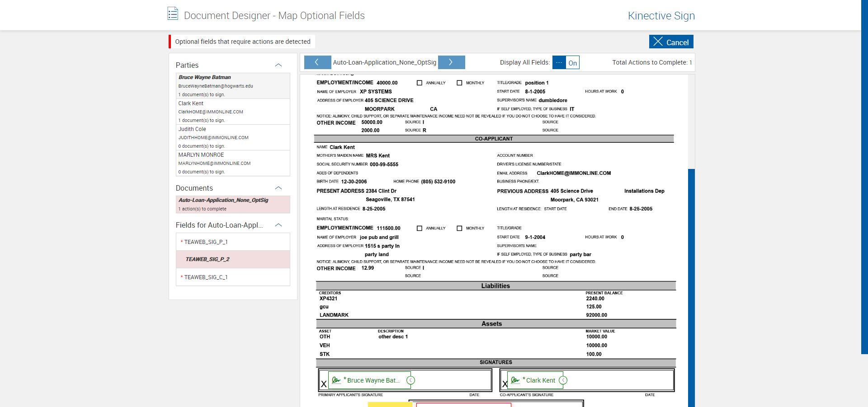Viewport: 868px width, 407px height.
Task: Click the CO-APPLICANT section header
Action: (x=494, y=139)
